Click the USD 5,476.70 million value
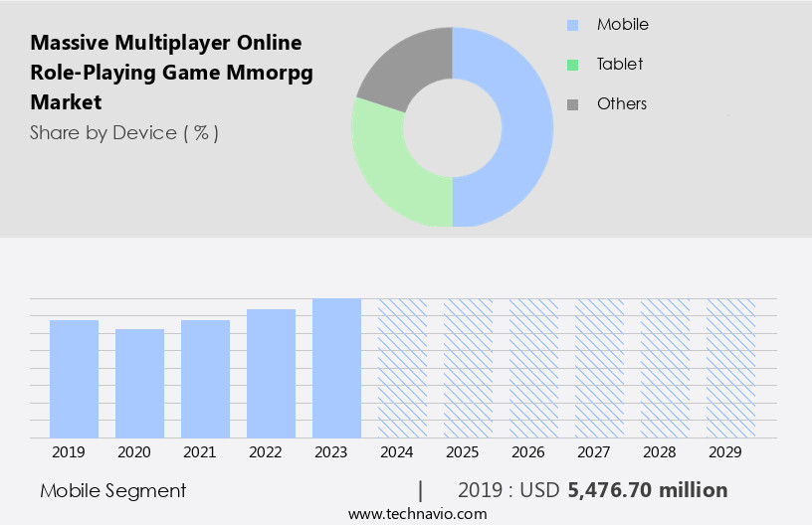 pos(647,490)
